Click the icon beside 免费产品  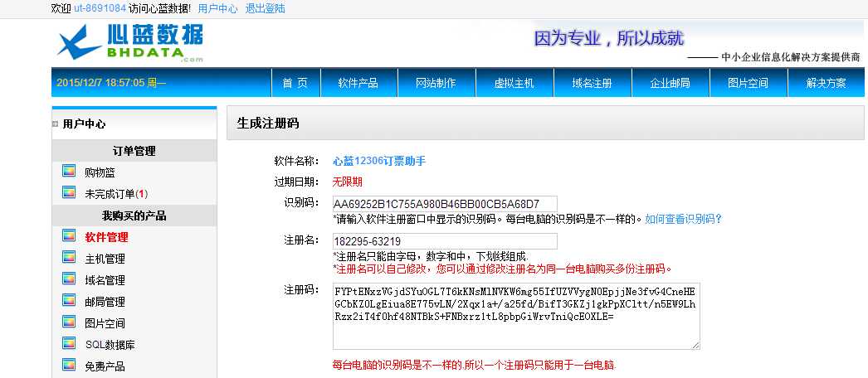click(69, 366)
